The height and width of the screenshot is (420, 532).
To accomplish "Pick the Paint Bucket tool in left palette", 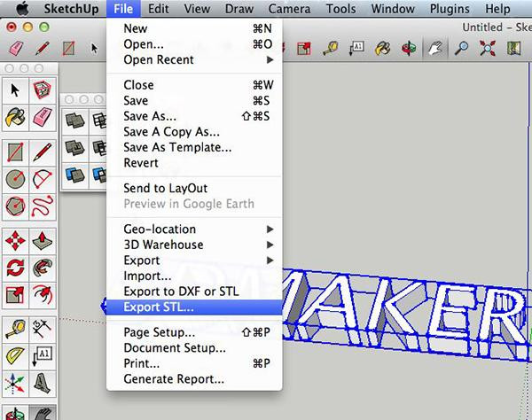I will click(x=15, y=117).
